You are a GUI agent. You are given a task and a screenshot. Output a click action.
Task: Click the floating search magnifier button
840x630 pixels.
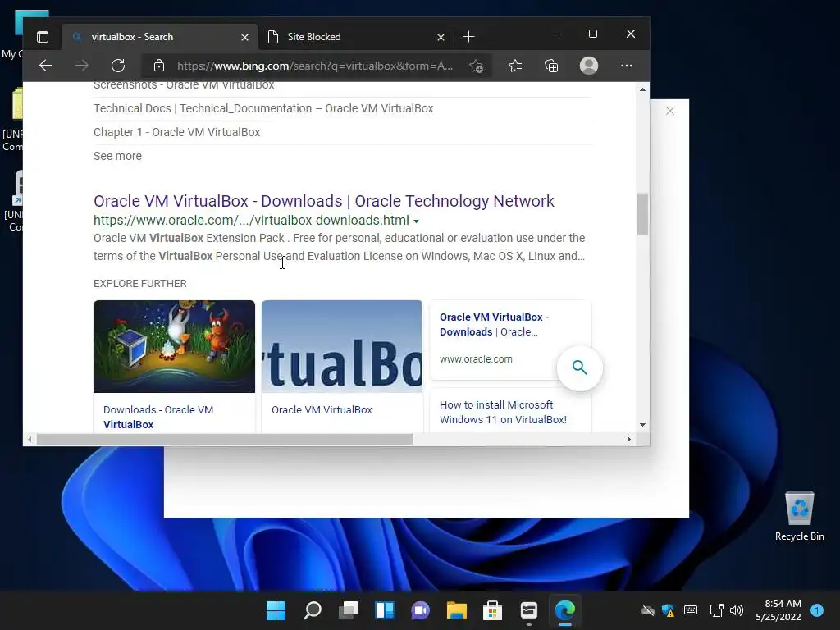[580, 367]
